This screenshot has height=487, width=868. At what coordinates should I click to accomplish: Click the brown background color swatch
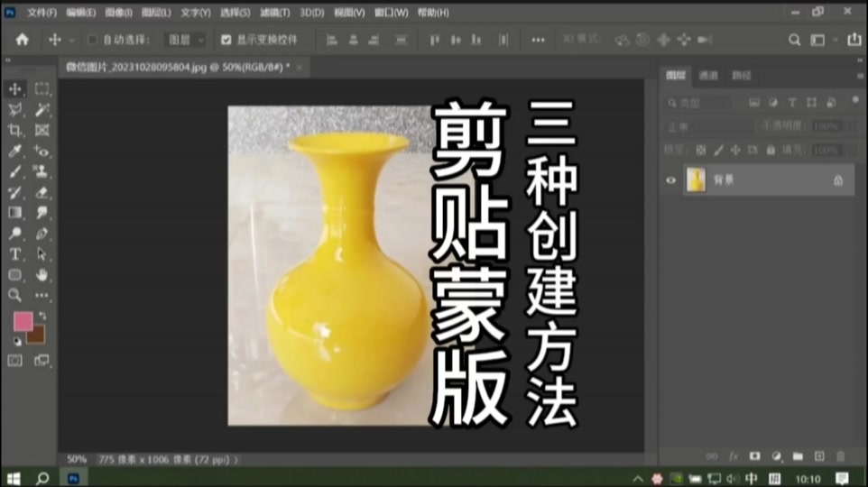point(38,335)
